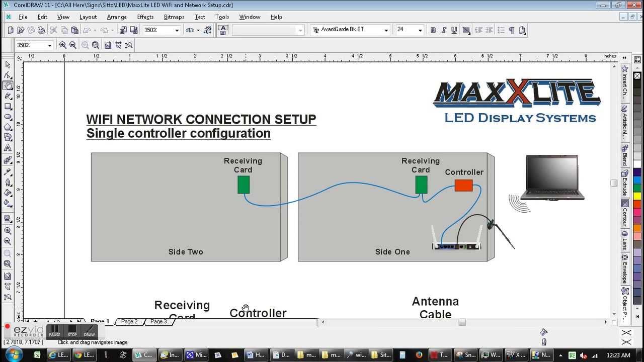Open the Effects menu
The width and height of the screenshot is (644, 362).
pos(145,17)
